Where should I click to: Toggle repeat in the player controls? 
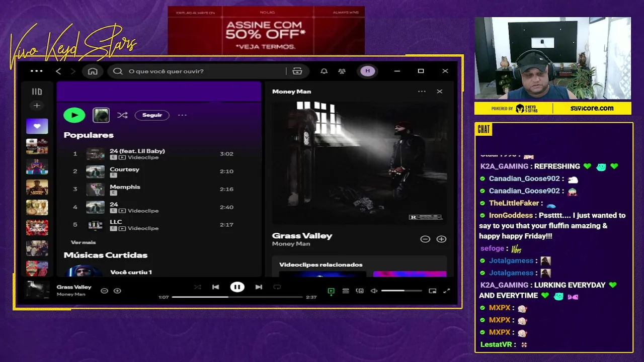(x=277, y=287)
